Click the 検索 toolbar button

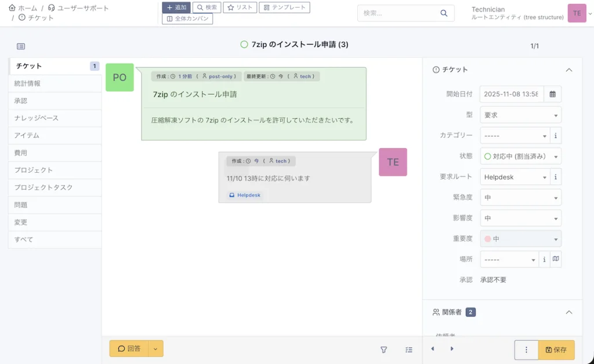207,8
